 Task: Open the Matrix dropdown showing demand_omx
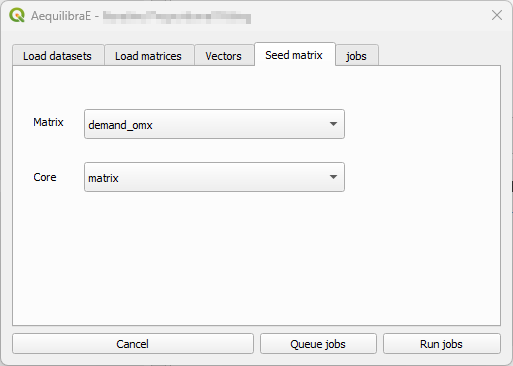click(x=214, y=124)
